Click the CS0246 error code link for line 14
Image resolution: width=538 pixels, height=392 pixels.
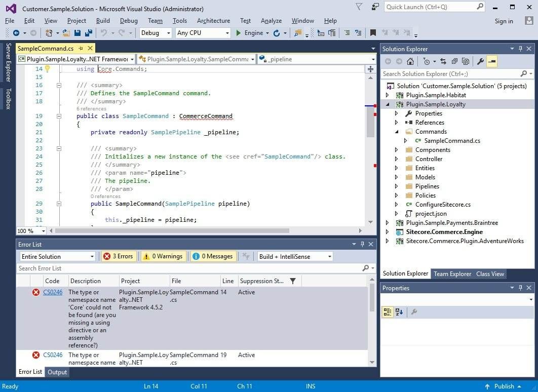coord(53,292)
